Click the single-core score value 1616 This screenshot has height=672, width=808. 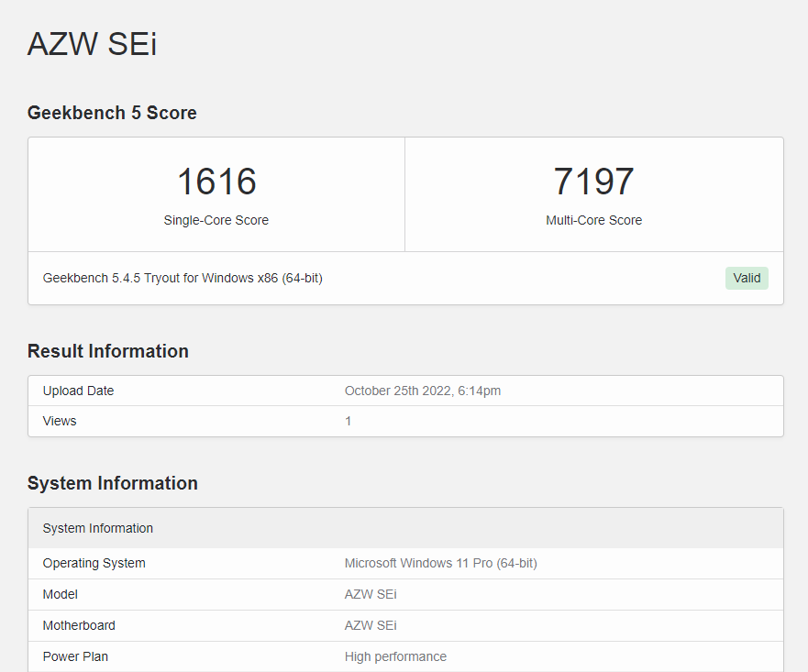pyautogui.click(x=216, y=182)
